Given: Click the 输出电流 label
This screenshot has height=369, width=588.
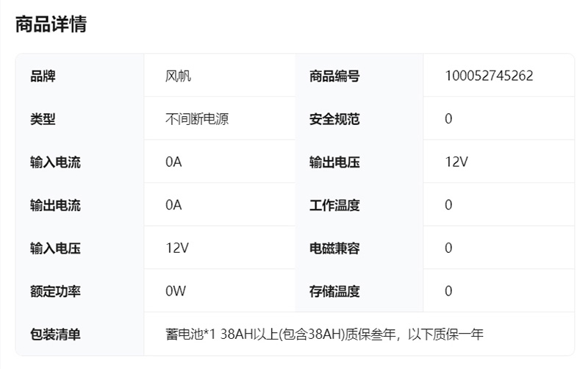Looking at the screenshot, I should click(x=55, y=205).
